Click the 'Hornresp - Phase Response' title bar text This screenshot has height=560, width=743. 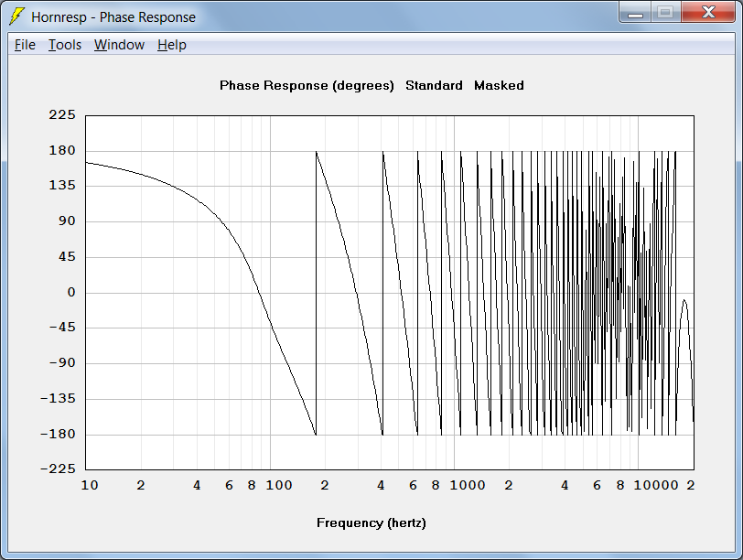click(x=113, y=17)
